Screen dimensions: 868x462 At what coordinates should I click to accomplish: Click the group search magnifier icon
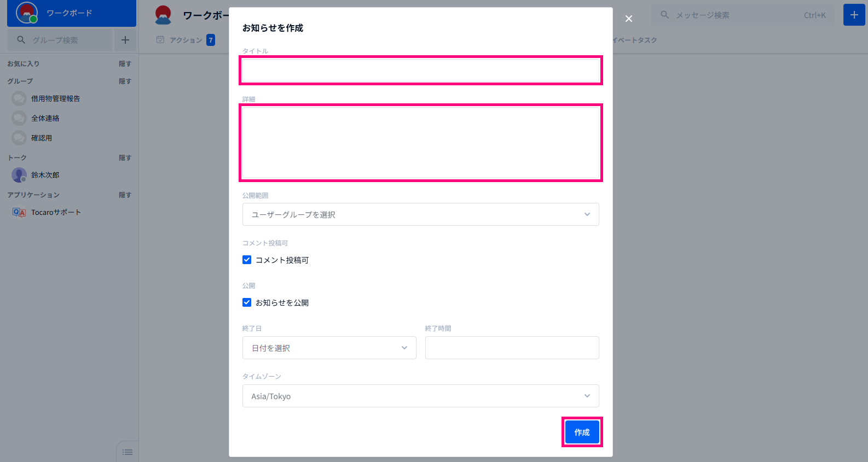(x=21, y=40)
